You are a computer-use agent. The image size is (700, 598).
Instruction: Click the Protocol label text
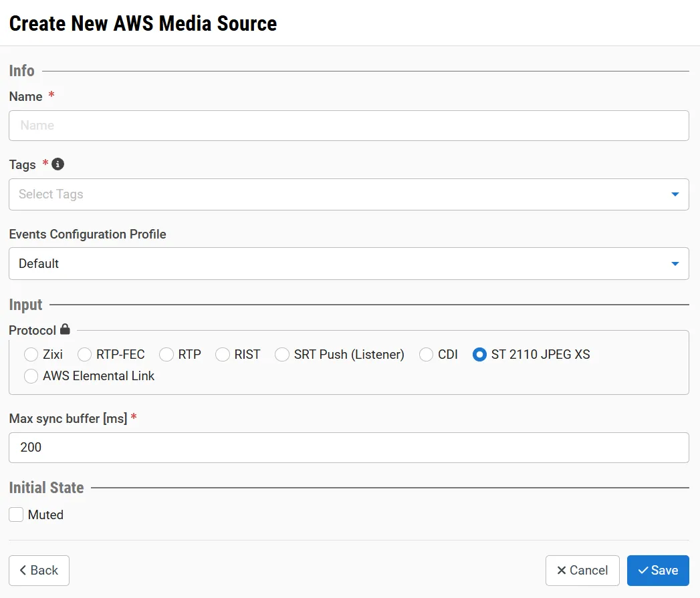33,330
